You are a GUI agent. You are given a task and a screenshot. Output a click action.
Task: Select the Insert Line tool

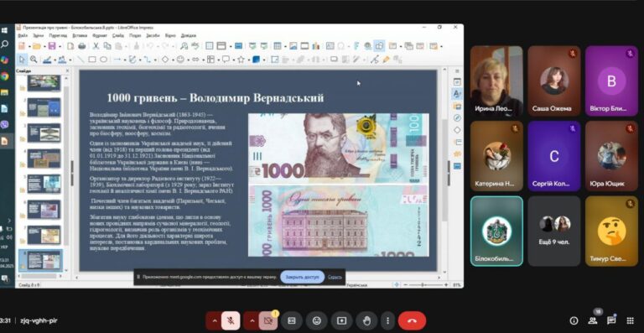click(80, 60)
